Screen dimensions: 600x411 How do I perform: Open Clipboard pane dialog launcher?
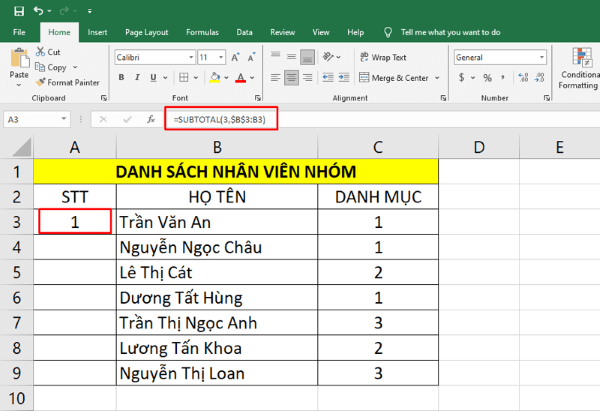(x=104, y=98)
